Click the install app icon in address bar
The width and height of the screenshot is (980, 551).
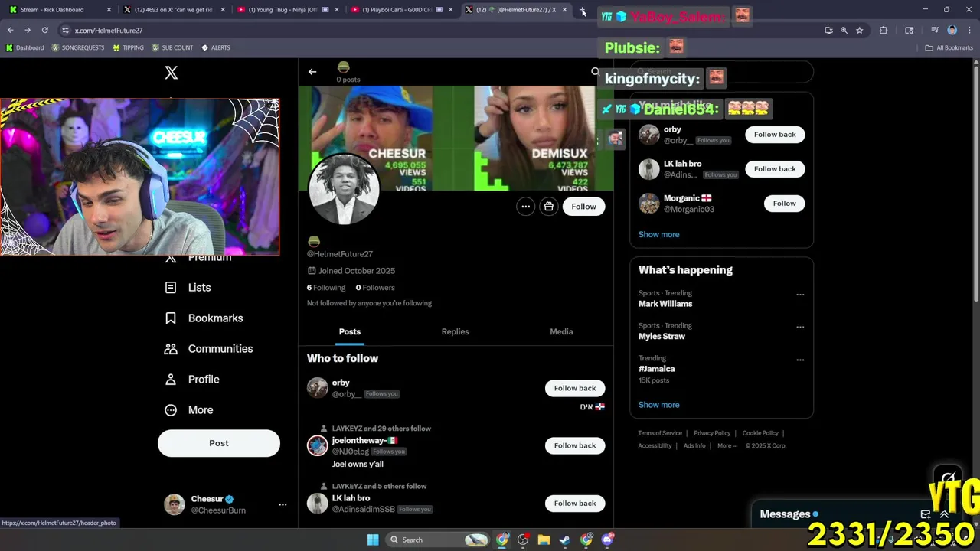(828, 31)
